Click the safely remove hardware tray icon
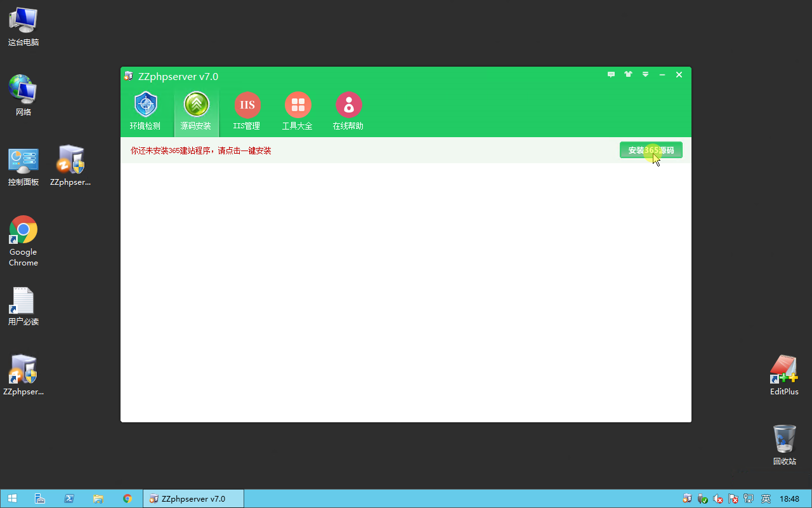 coord(702,498)
